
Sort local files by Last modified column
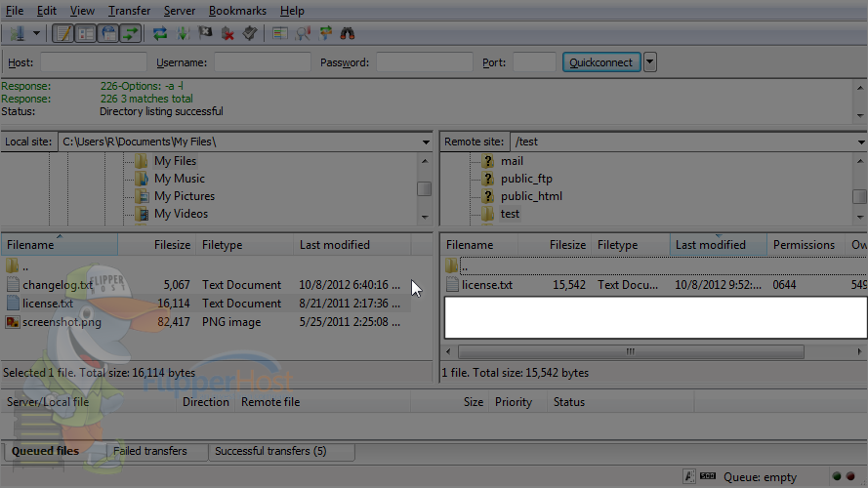[352, 245]
